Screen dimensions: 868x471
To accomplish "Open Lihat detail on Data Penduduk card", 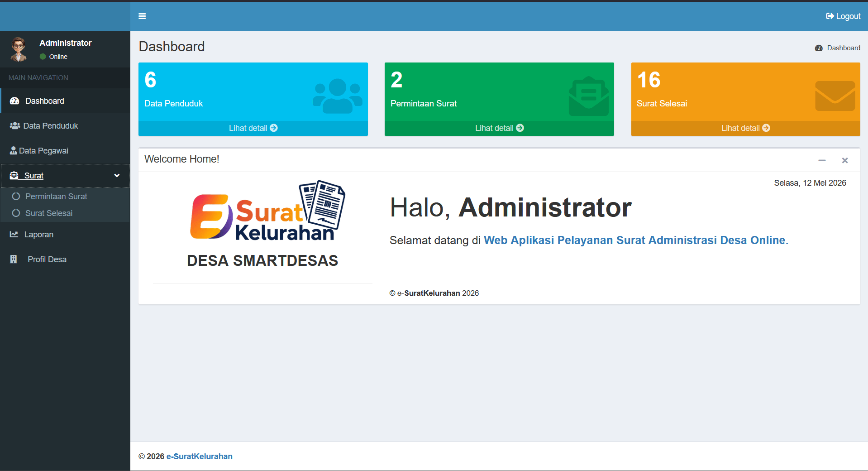I will click(x=253, y=128).
